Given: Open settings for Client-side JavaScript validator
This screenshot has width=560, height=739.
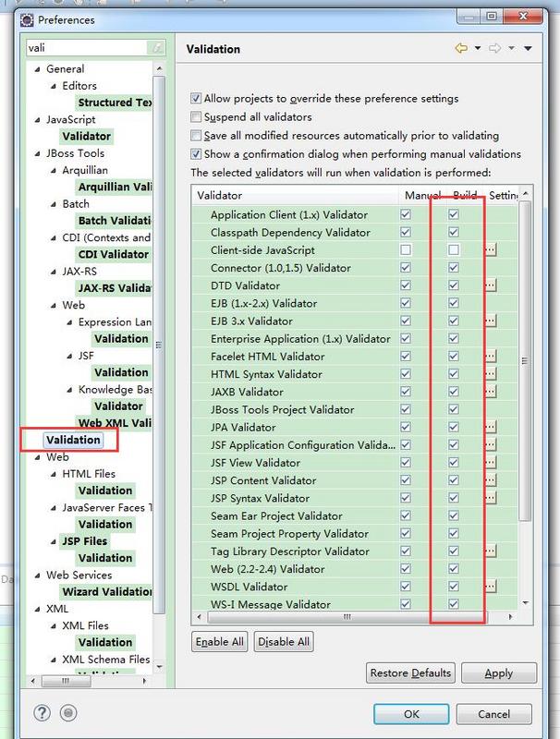Looking at the screenshot, I should 491,249.
